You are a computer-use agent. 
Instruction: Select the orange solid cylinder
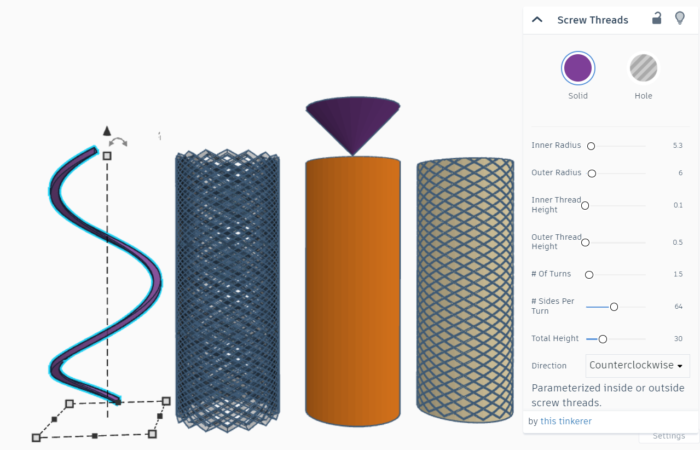click(x=353, y=290)
